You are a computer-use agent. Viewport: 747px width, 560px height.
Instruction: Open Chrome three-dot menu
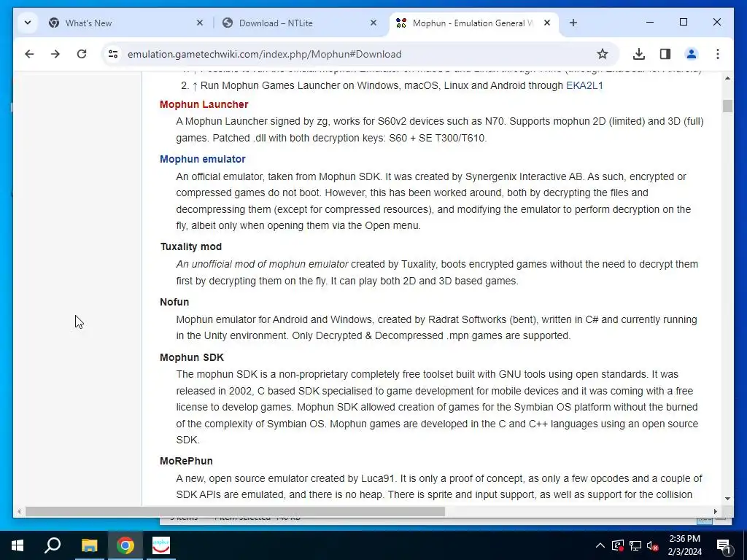[718, 54]
